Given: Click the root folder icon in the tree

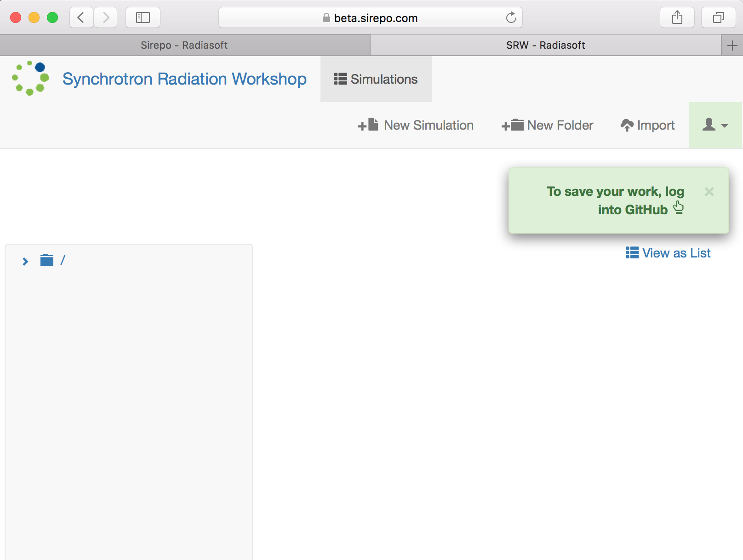Looking at the screenshot, I should 46,259.
